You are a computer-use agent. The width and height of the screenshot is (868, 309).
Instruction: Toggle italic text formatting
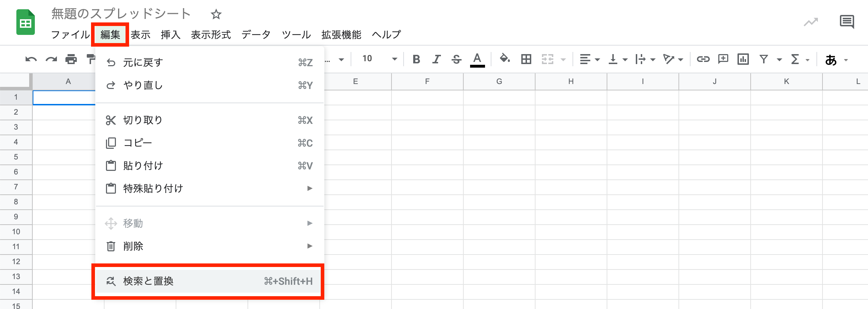pos(436,59)
